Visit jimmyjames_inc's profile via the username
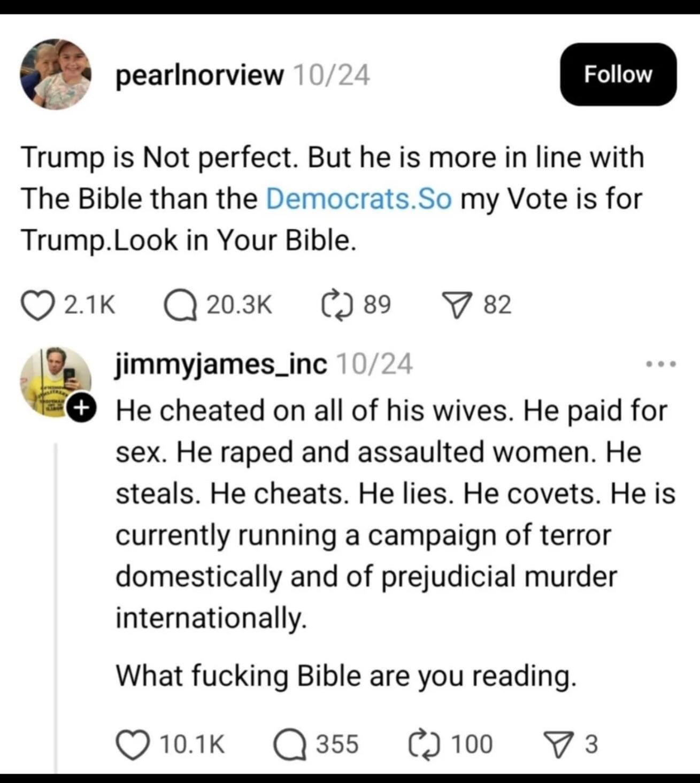Screen dimensions: 700x783 click(221, 365)
